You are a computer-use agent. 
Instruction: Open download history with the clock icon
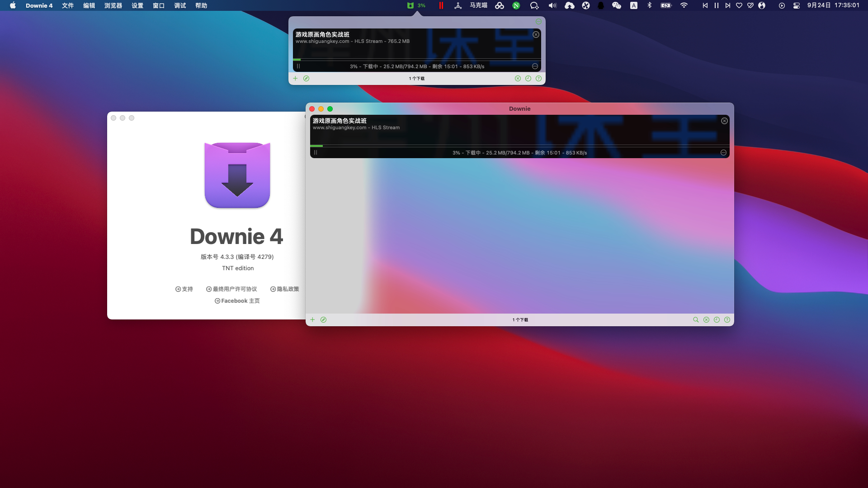coord(717,319)
